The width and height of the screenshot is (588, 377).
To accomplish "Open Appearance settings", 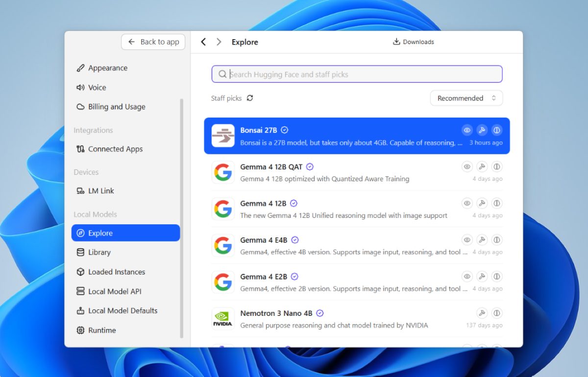I will pos(102,68).
